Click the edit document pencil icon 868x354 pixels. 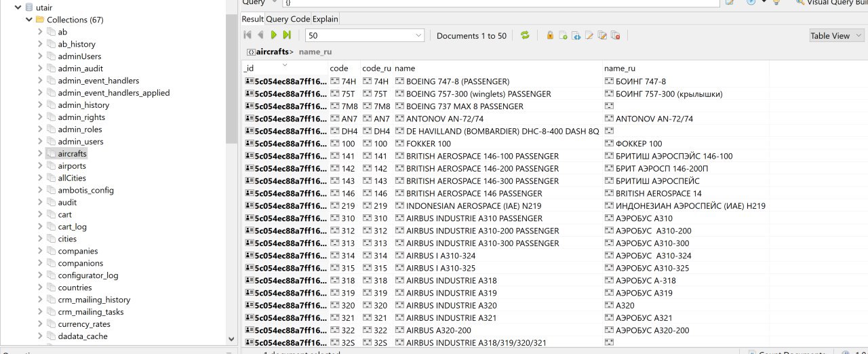(589, 35)
